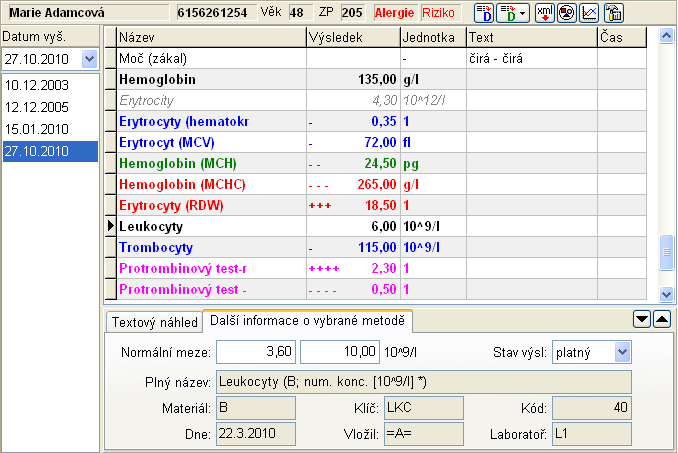Click the Název column header
This screenshot has width=678, height=453.
[210, 37]
